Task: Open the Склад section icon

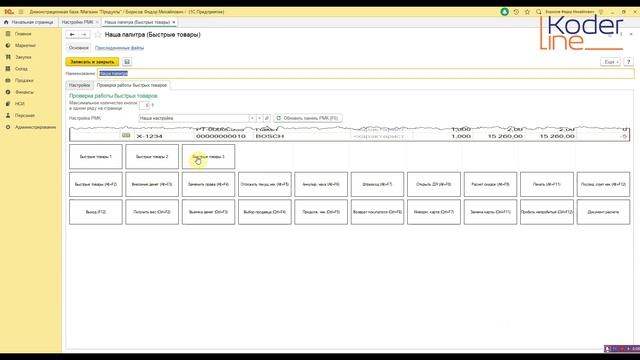Action: coord(8,69)
